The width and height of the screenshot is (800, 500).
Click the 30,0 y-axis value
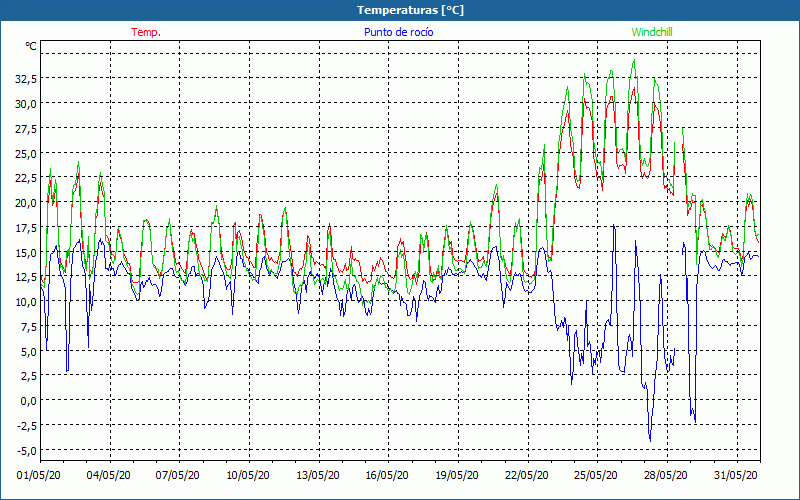click(x=26, y=104)
